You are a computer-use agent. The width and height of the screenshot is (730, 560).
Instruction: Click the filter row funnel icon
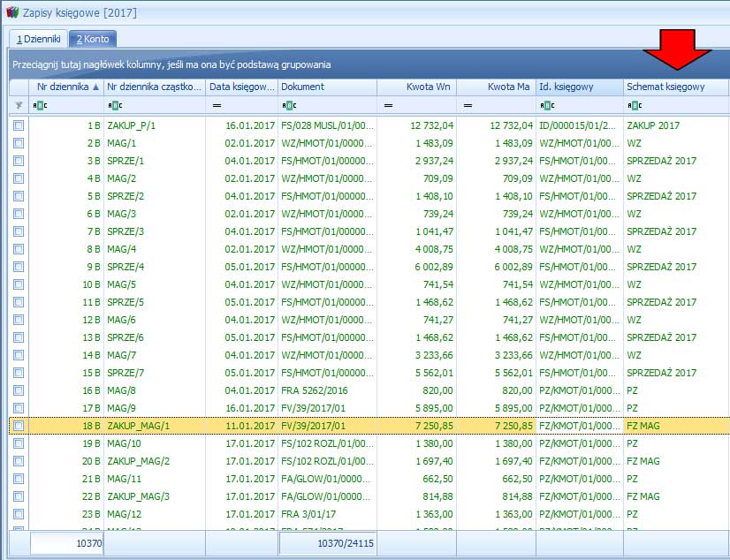(19, 106)
